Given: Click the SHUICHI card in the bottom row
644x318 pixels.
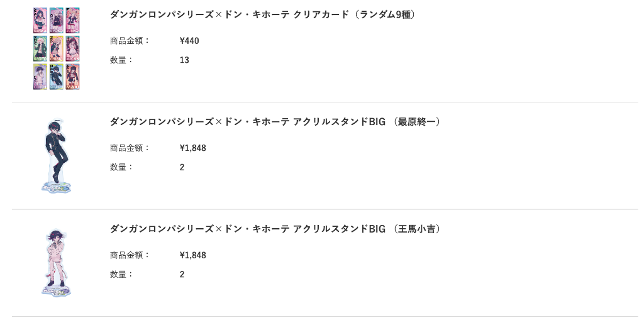Looking at the screenshot, I should click(x=56, y=77).
